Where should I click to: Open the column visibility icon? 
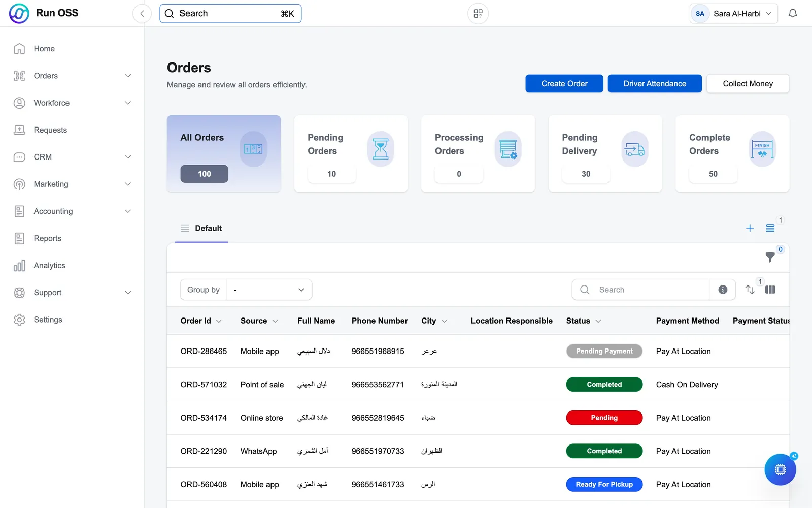pyautogui.click(x=770, y=290)
